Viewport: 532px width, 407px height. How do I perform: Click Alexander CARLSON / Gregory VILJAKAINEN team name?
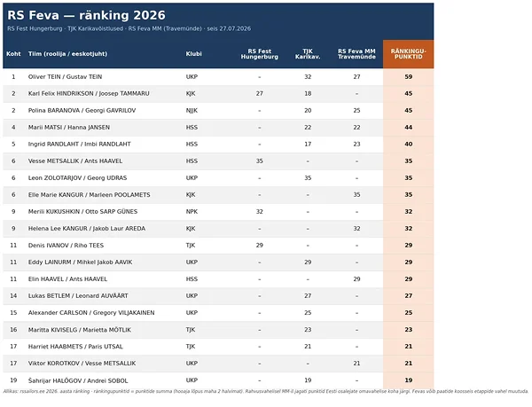(91, 313)
